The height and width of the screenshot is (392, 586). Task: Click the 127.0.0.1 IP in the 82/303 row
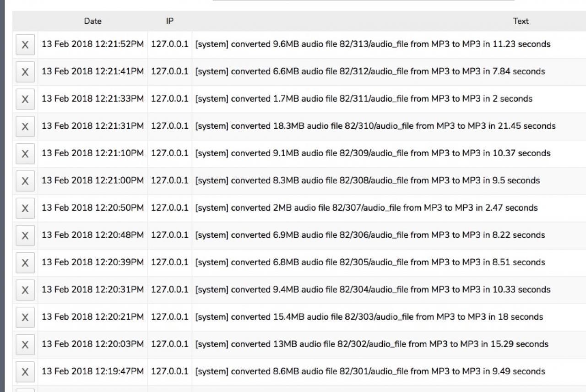169,317
